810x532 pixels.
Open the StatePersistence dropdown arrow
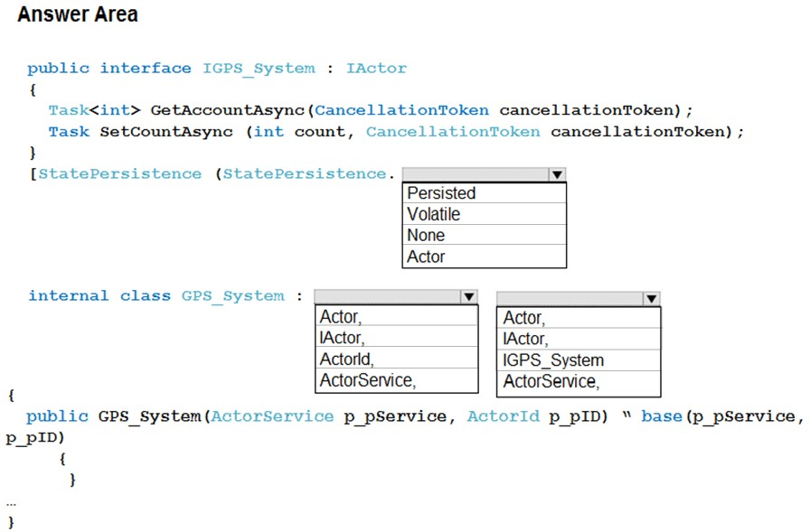(557, 174)
